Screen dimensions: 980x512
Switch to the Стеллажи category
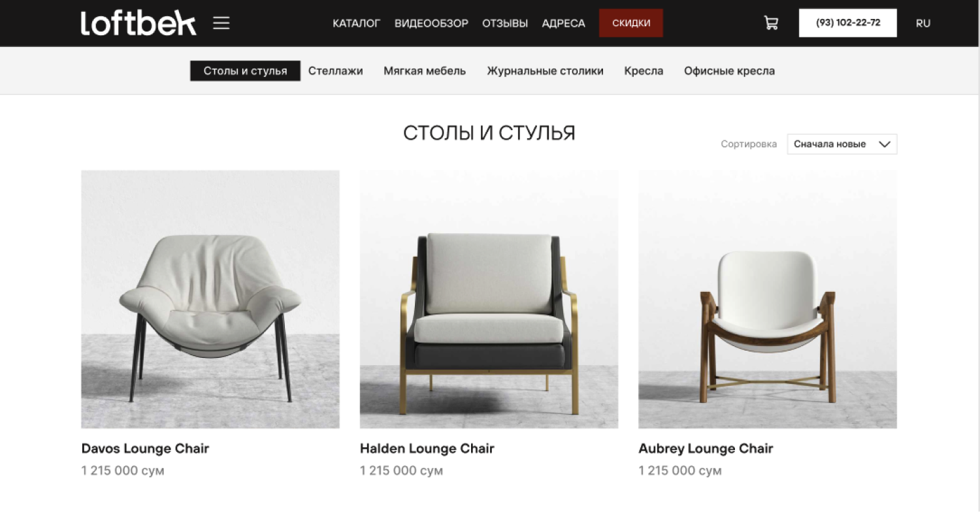click(x=336, y=71)
